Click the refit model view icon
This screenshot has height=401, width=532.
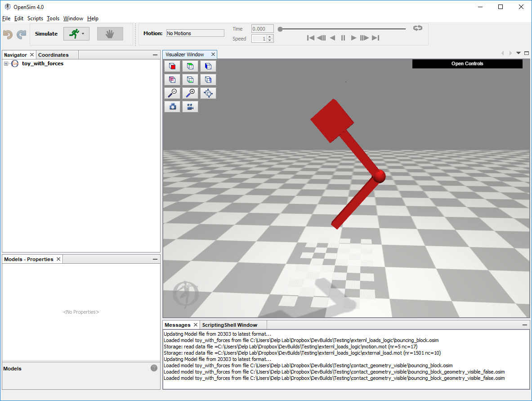(208, 93)
